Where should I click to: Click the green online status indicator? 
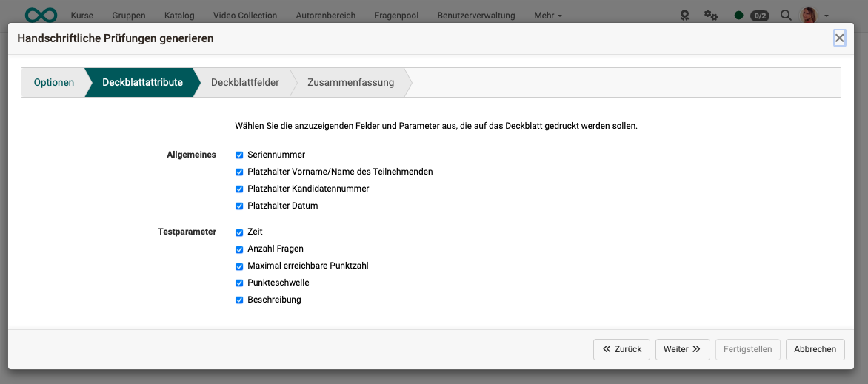point(738,15)
